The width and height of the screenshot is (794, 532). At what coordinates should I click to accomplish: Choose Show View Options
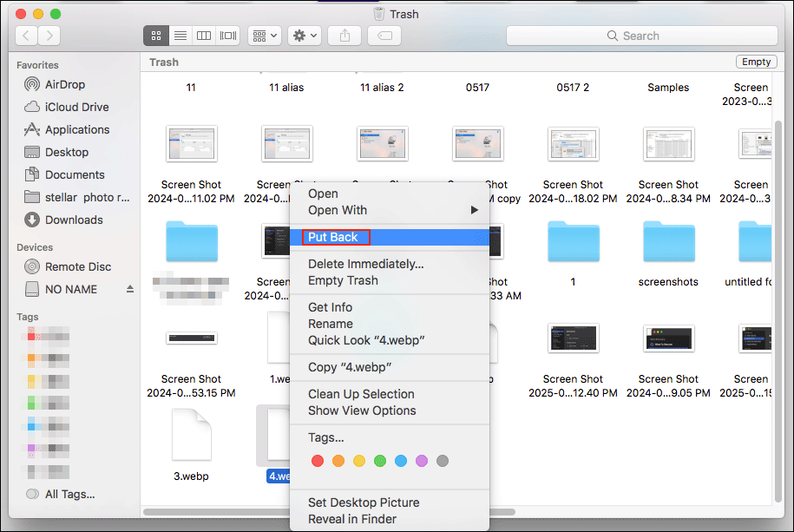(x=390, y=410)
